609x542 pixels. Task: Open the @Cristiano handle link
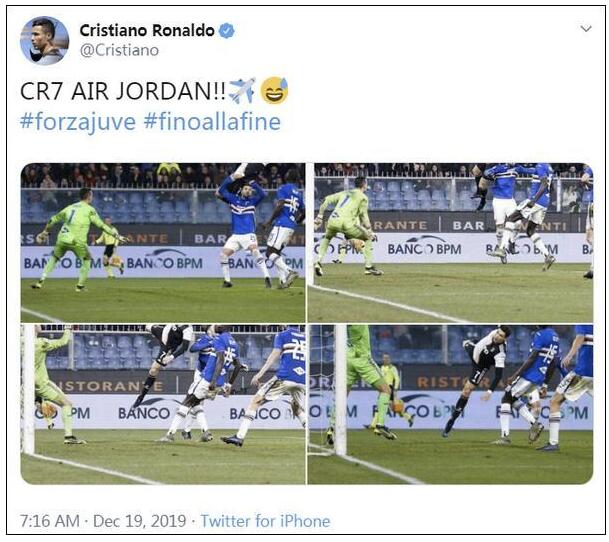pos(119,51)
